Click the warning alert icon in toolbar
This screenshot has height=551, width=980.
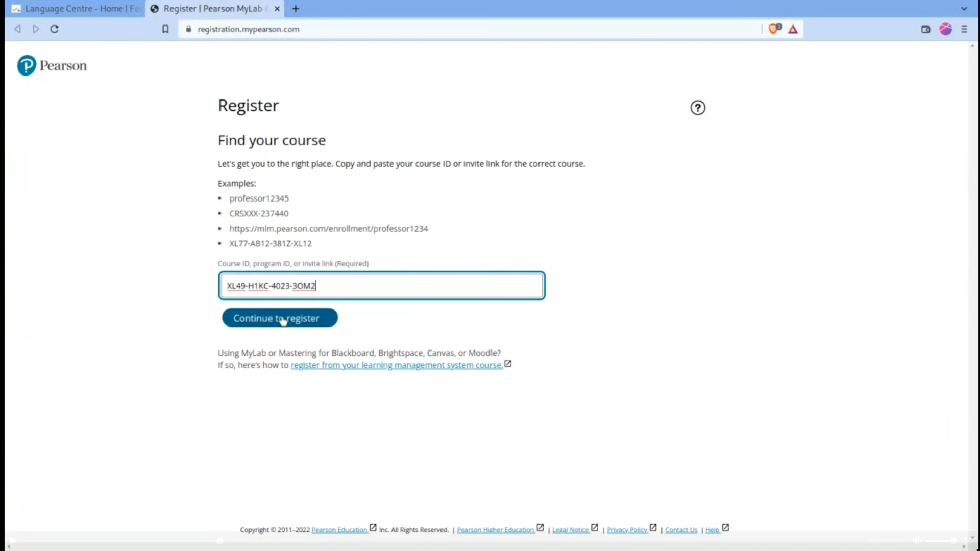[793, 28]
